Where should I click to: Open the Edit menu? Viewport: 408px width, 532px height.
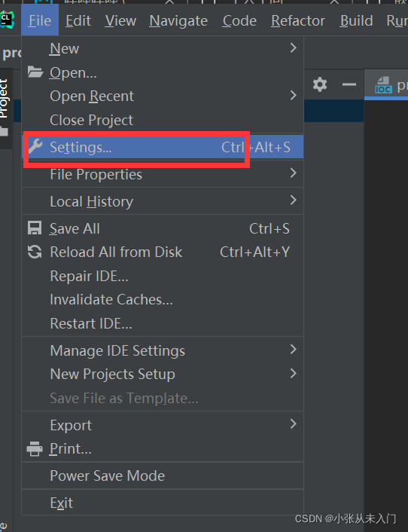click(78, 20)
